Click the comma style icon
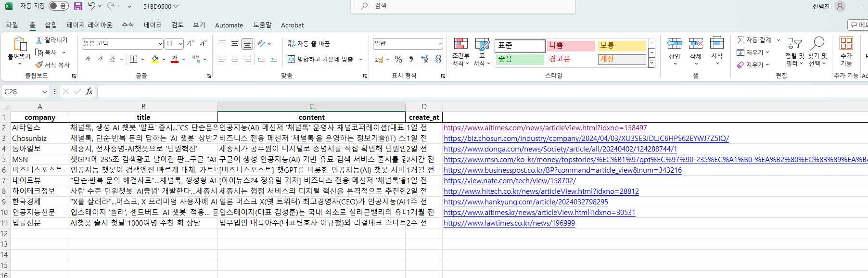This screenshot has height=278, width=868. (410, 59)
